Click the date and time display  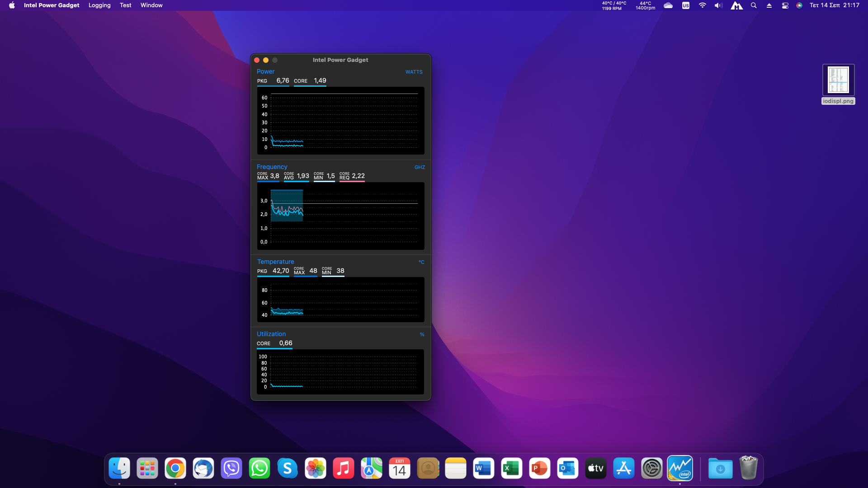click(x=835, y=5)
